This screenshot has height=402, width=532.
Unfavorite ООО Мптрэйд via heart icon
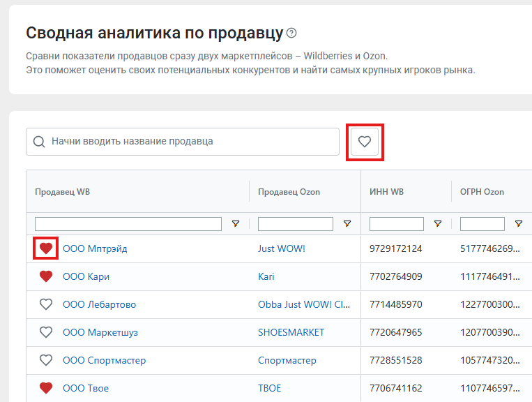click(46, 248)
